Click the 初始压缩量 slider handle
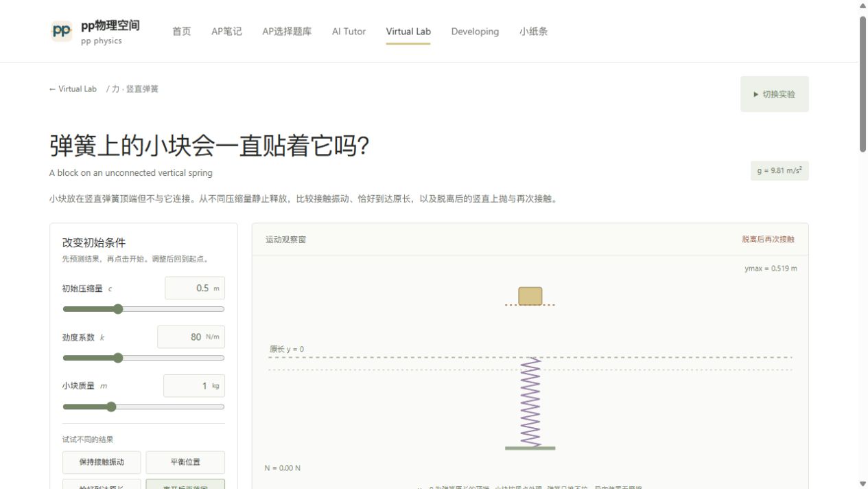Viewport: 868px width, 489px height. click(118, 309)
